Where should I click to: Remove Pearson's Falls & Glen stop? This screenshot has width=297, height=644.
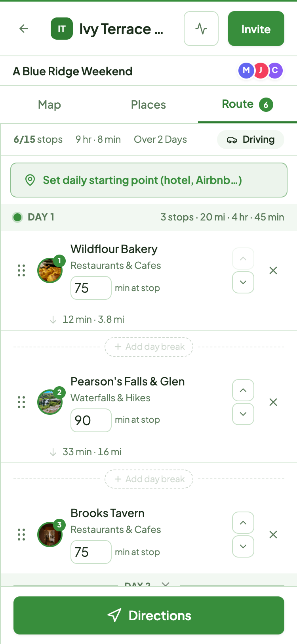tap(273, 402)
